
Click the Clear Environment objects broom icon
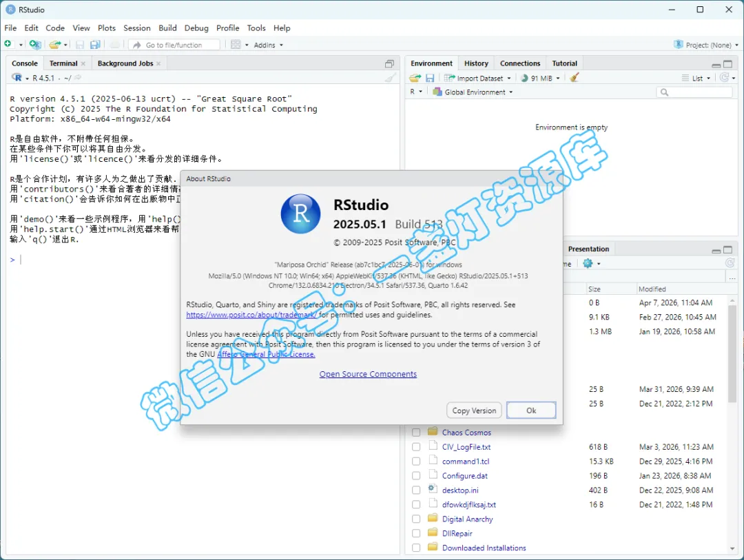click(574, 77)
